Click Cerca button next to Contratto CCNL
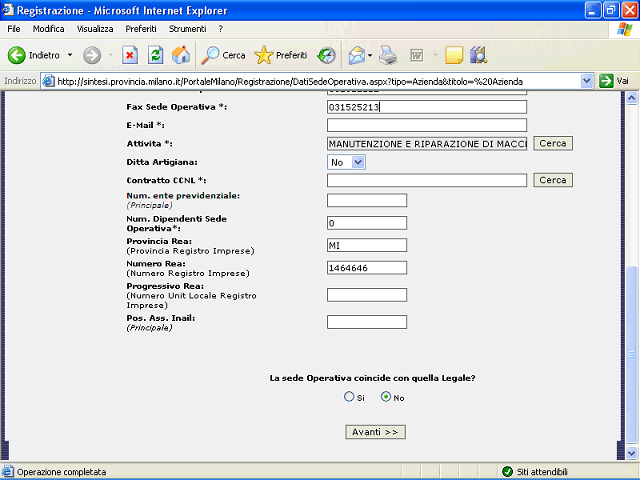Image resolution: width=640 pixels, height=480 pixels. 553,180
